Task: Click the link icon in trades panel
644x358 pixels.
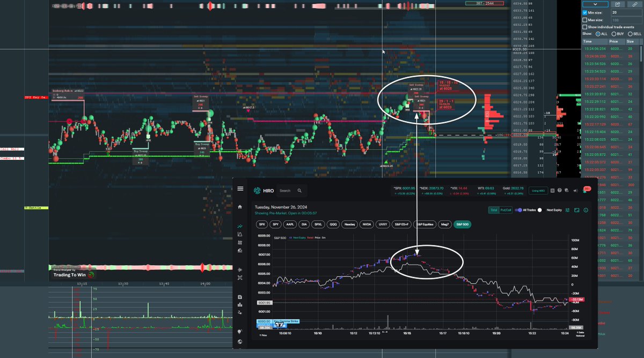Action: pyautogui.click(x=635, y=4)
